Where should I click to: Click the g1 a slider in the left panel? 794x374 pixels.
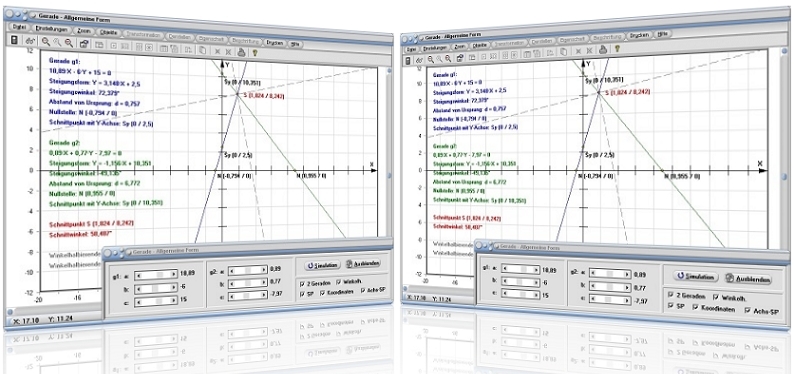156,276
